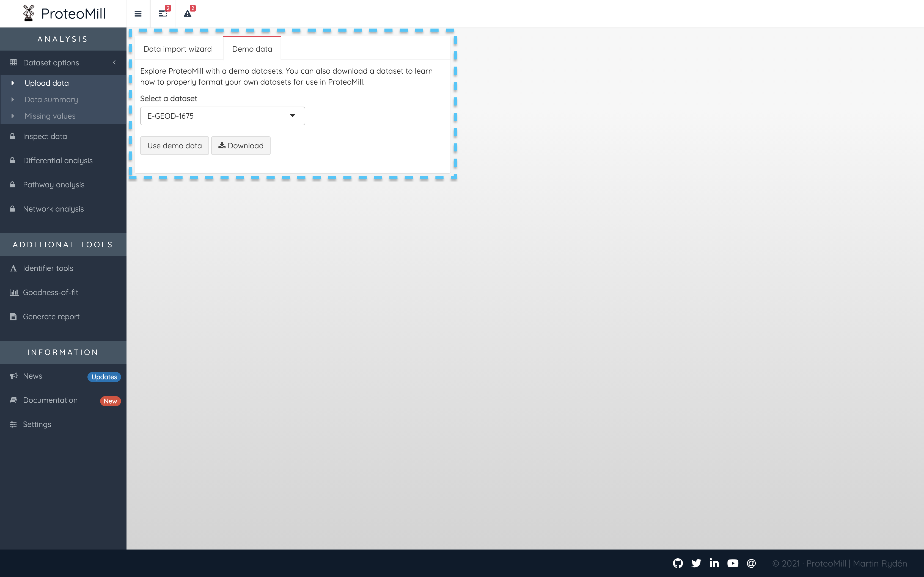Open Goodness-of-fit tool in sidebar
Viewport: 924px width, 577px height.
tap(50, 292)
